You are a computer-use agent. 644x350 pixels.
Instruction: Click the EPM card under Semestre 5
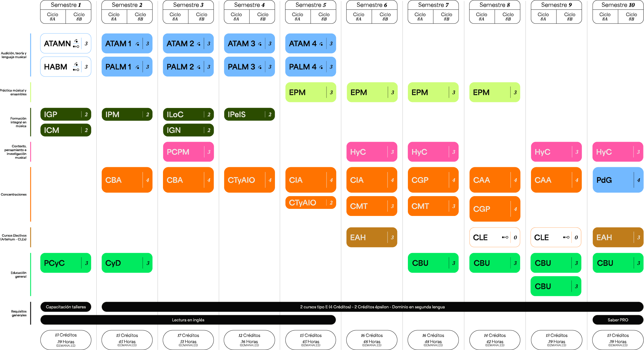tap(311, 92)
